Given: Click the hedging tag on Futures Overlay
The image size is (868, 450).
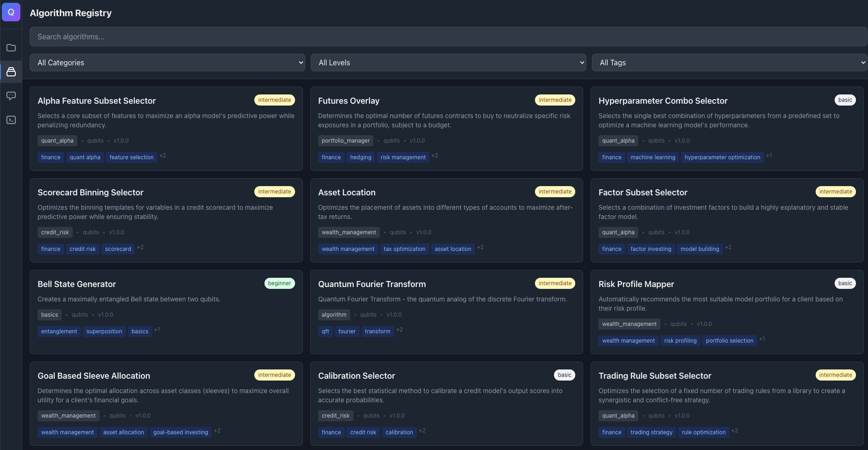Looking at the screenshot, I should tap(360, 157).
